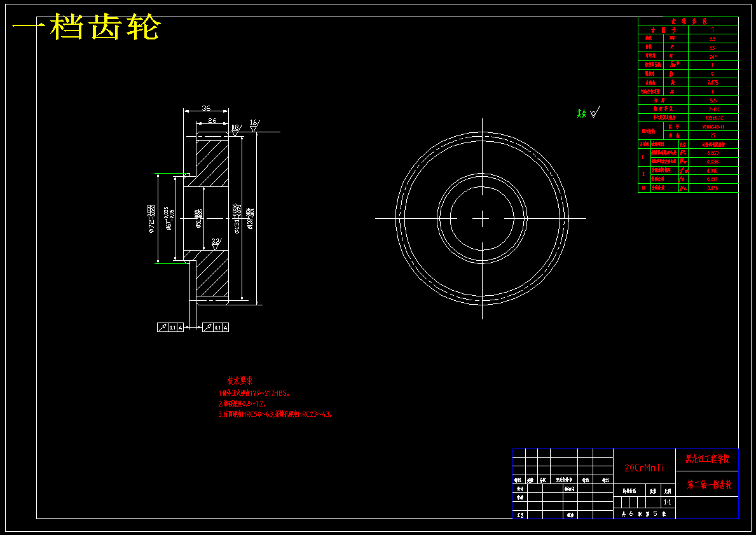
Task: Click the 技术要求 heading
Action: (240, 380)
